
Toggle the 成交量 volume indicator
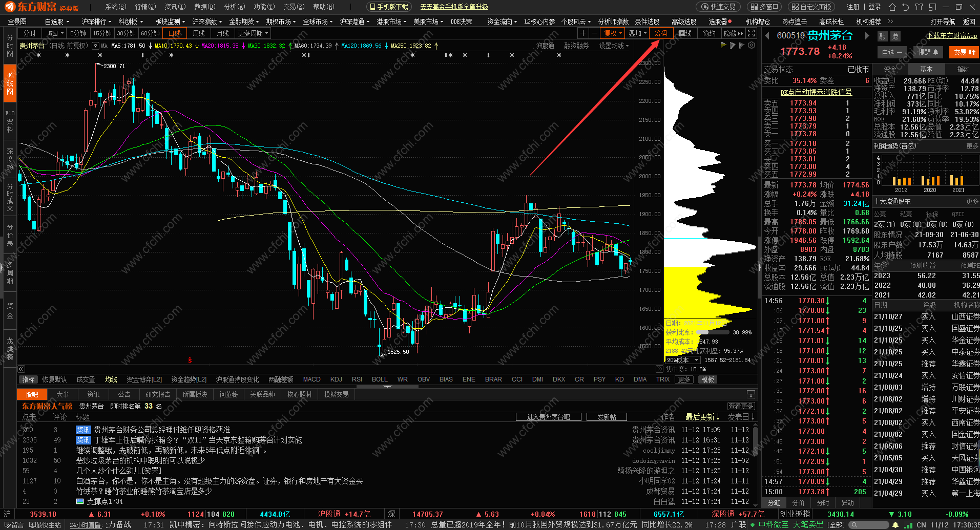(86, 379)
